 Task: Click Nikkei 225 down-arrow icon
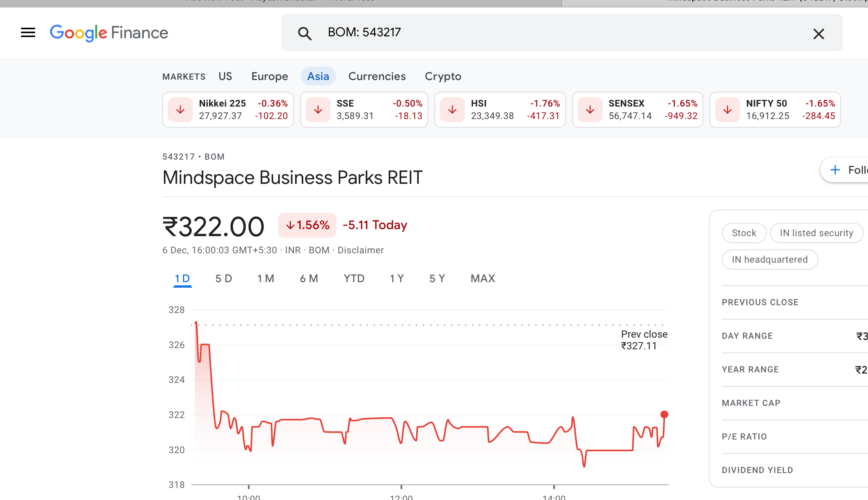(x=180, y=110)
